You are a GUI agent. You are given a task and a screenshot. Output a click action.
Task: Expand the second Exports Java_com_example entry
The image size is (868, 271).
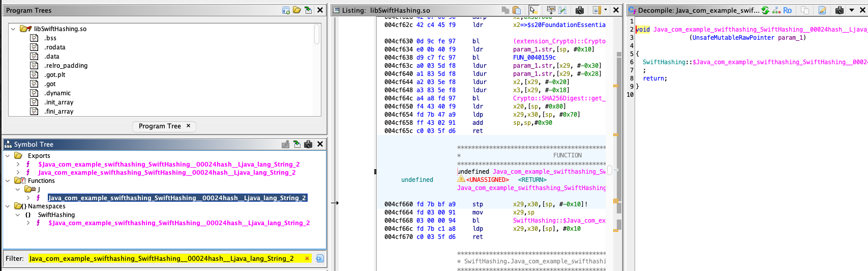coord(18,173)
